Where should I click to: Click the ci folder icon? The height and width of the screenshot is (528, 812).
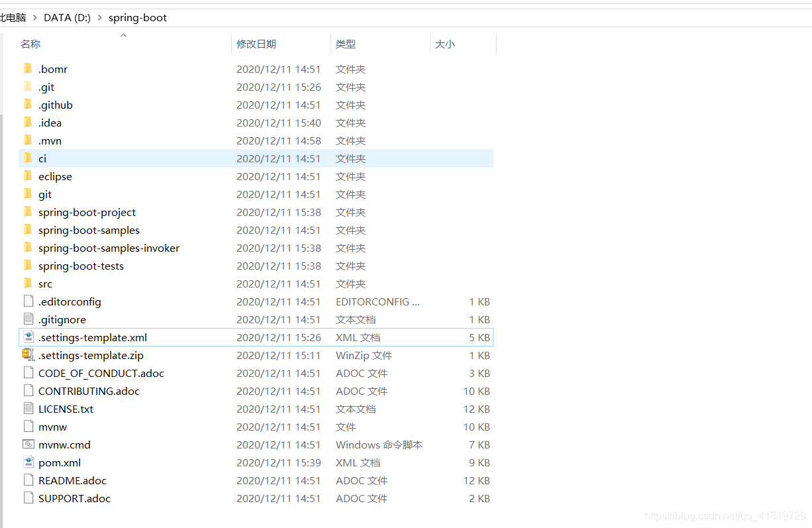(x=28, y=158)
